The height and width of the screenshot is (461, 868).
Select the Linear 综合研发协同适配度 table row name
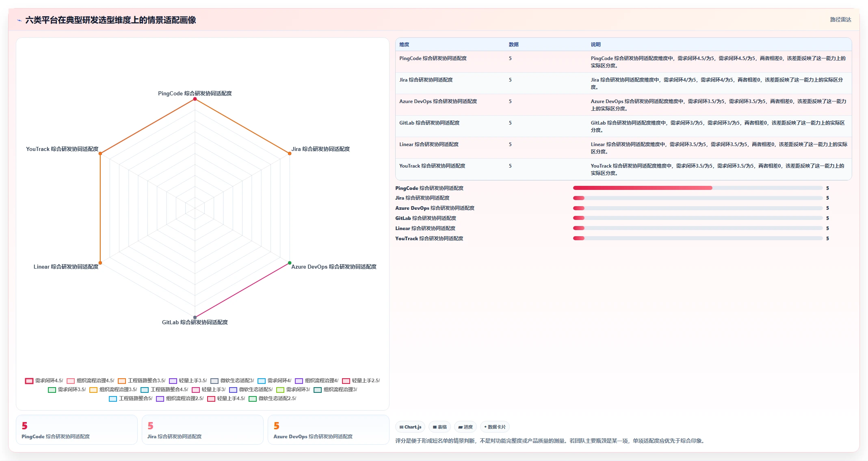pyautogui.click(x=429, y=144)
